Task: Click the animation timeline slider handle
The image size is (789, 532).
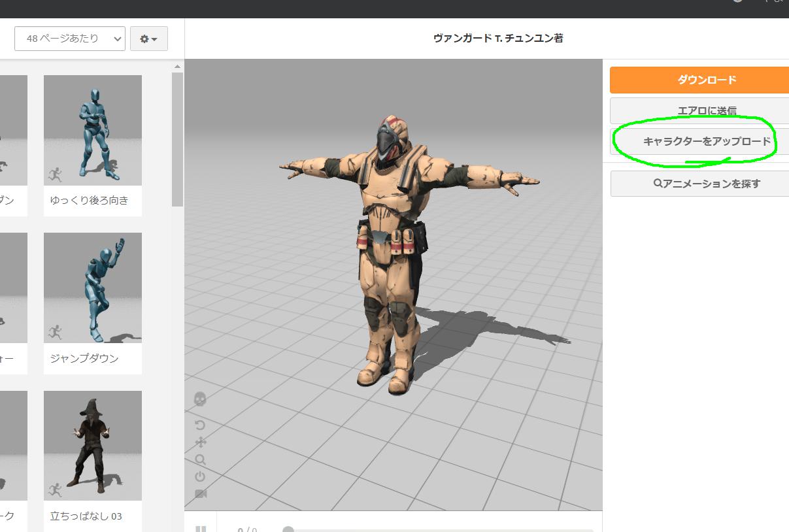Action: point(288,529)
